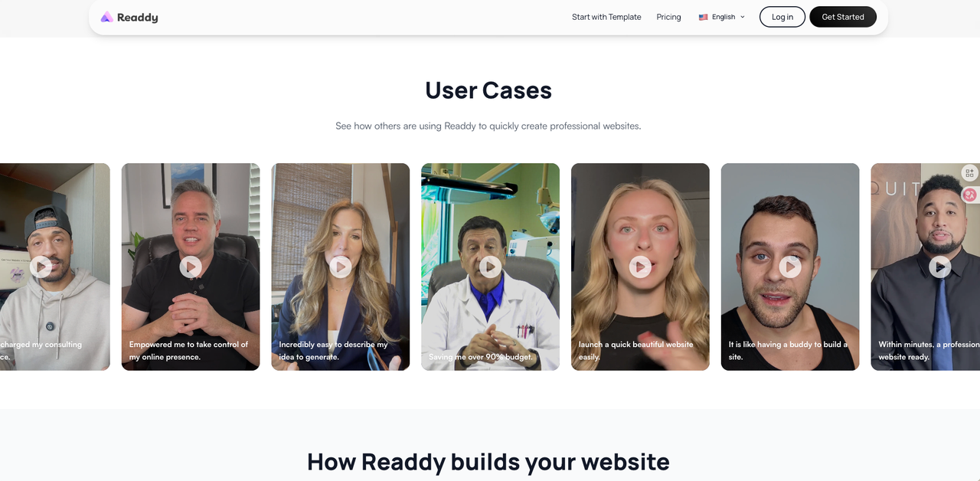Viewport: 980px width, 481px height.
Task: Click the Readdy brand name text
Action: (138, 17)
